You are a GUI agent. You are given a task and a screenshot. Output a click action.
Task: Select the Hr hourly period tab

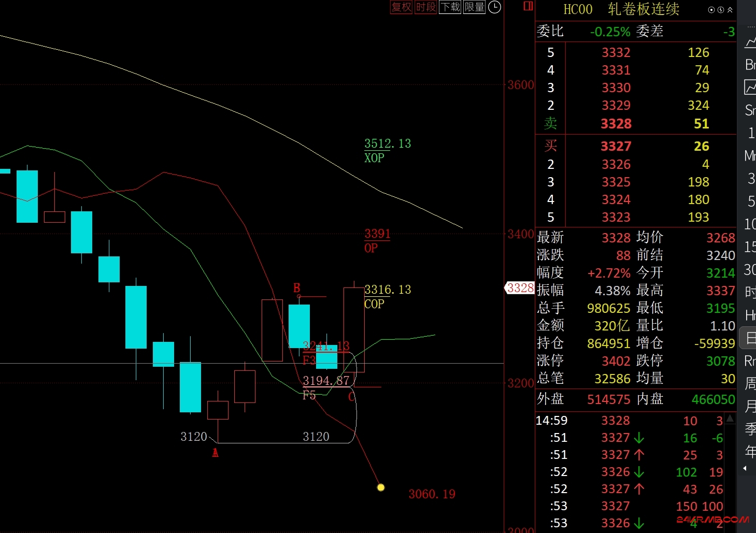pyautogui.click(x=750, y=315)
